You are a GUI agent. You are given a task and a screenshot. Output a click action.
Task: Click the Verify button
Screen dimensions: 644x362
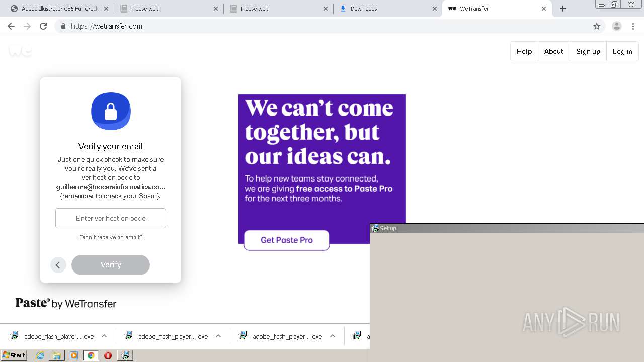click(111, 265)
